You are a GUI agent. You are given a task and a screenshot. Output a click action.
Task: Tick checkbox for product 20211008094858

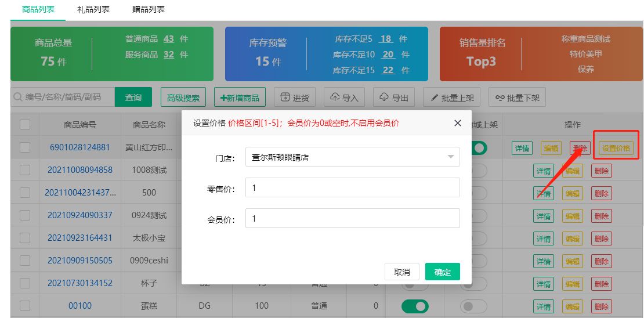(25, 169)
